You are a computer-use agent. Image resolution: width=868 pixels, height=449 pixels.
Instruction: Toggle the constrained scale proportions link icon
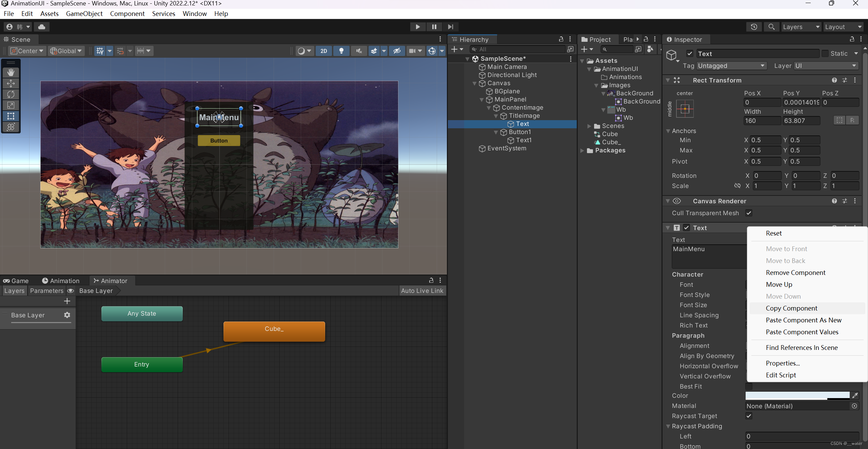[737, 186]
